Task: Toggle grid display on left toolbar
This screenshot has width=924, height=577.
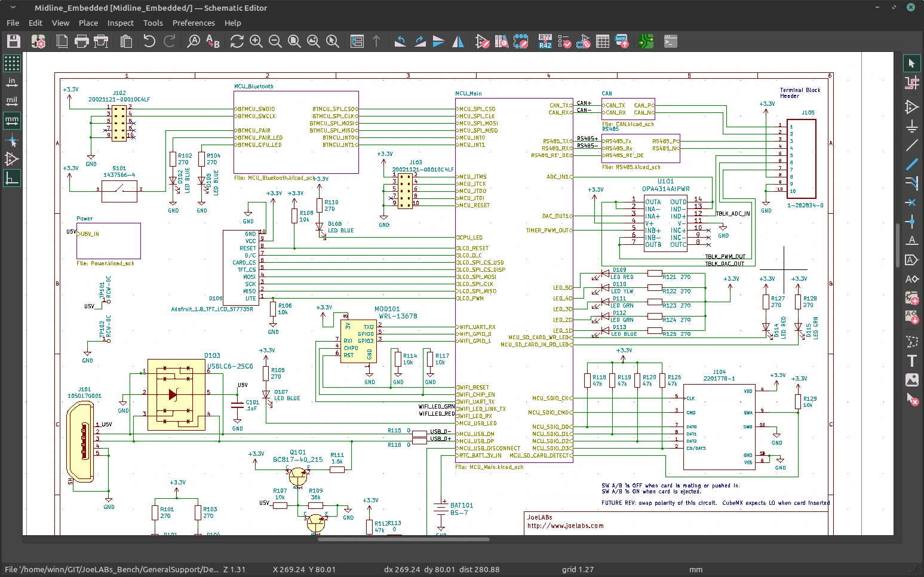Action: (x=12, y=63)
